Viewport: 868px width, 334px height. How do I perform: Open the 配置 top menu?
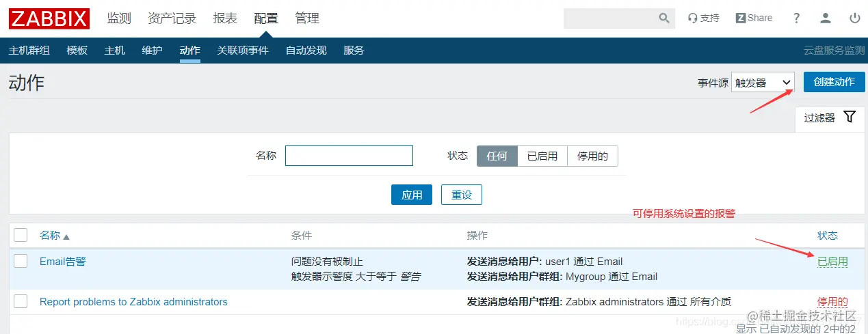(266, 18)
